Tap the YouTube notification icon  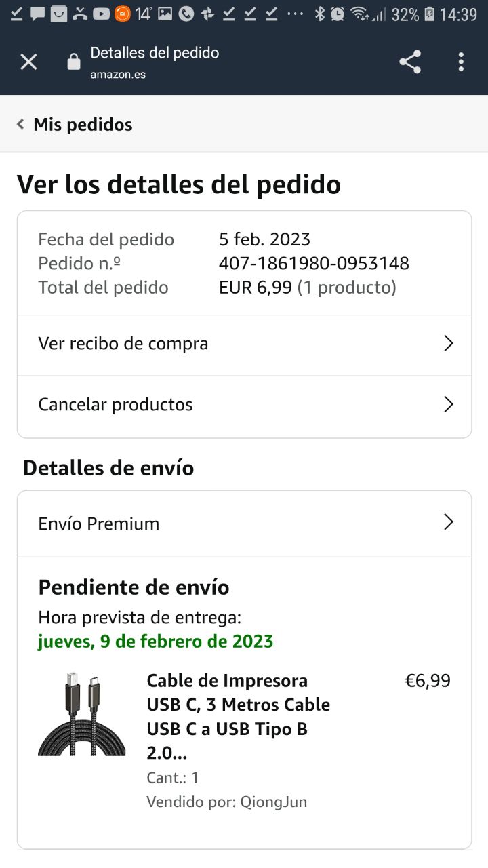click(102, 14)
